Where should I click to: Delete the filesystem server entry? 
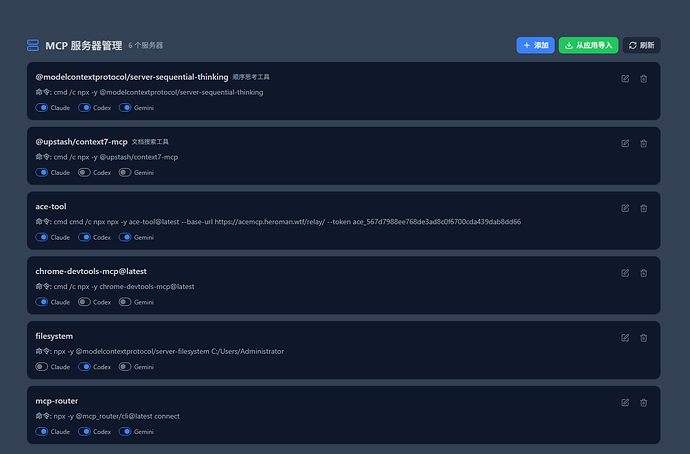point(643,338)
